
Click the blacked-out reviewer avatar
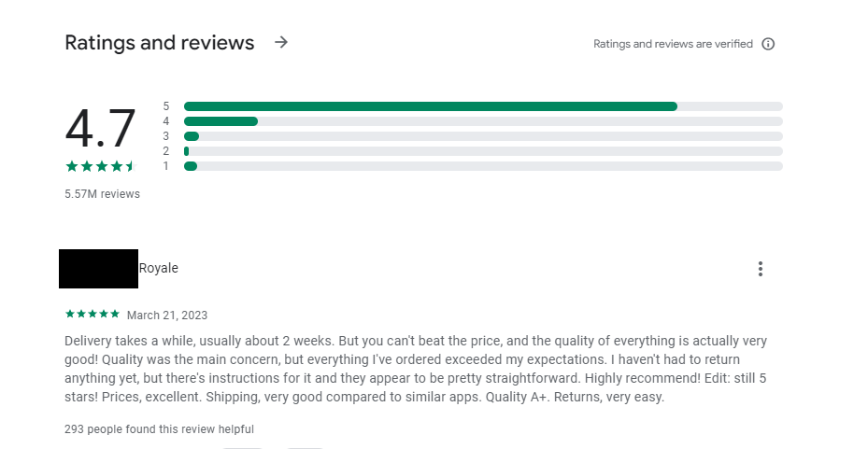coord(98,269)
